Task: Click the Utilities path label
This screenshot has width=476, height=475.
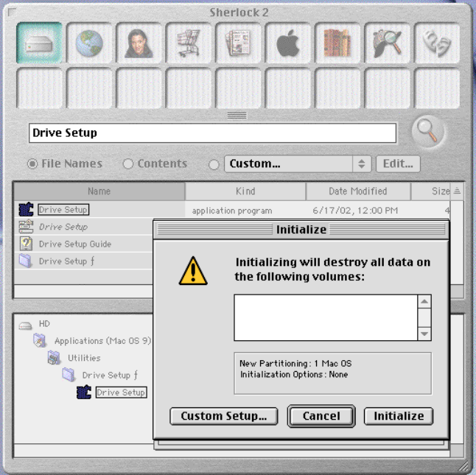Action: coord(84,358)
